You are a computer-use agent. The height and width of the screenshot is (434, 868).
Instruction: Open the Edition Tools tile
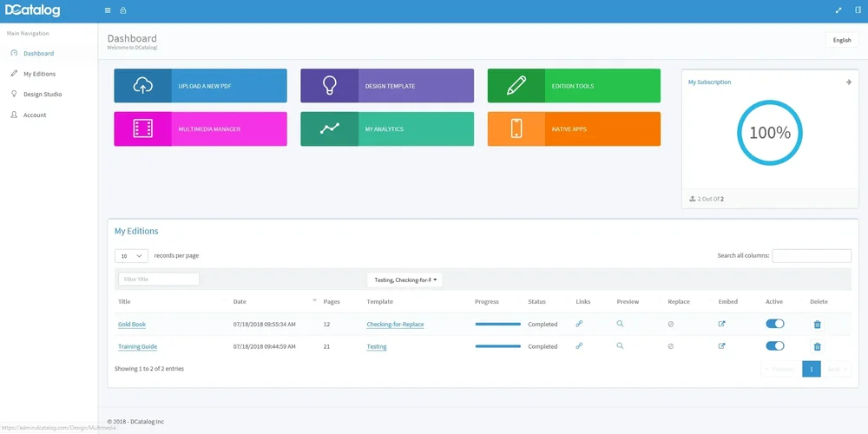(x=574, y=86)
